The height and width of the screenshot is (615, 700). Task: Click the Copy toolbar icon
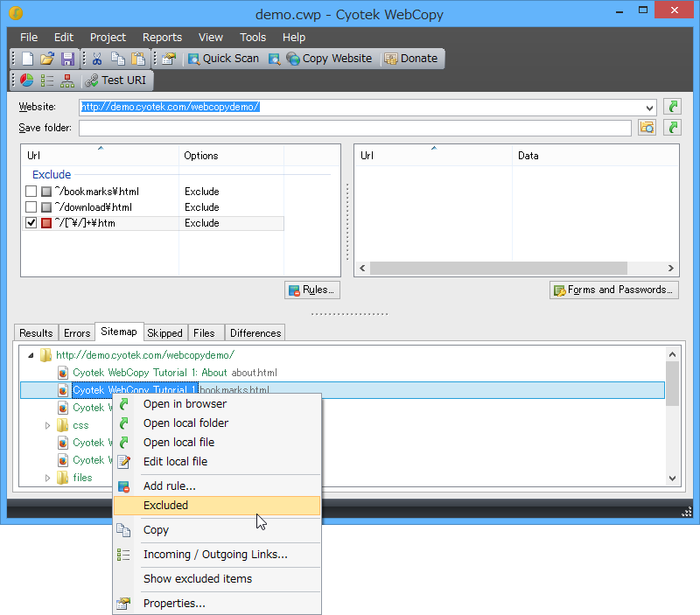[118, 59]
